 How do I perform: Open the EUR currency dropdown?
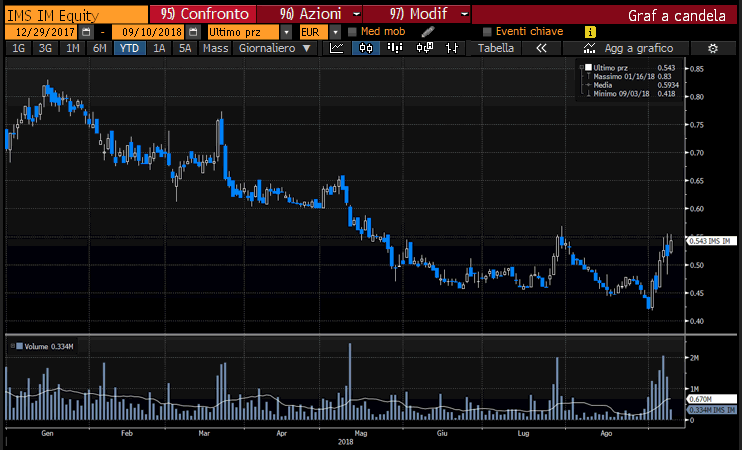tap(337, 32)
